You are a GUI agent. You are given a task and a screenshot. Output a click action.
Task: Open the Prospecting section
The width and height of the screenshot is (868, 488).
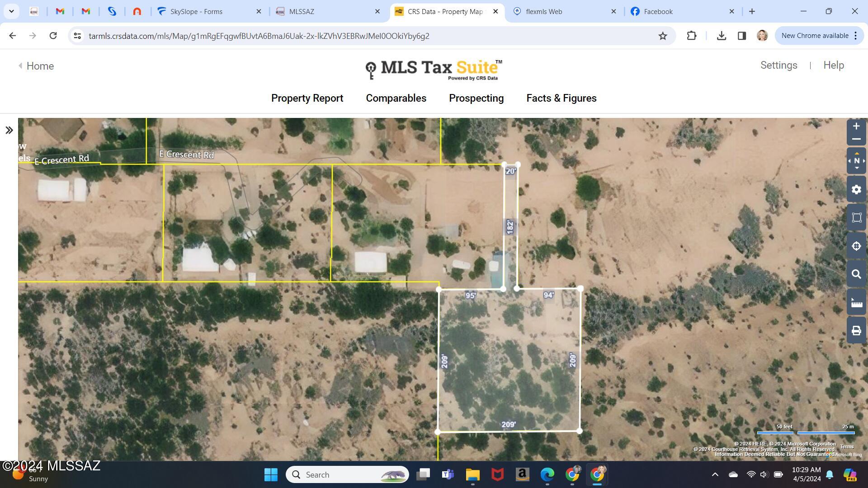click(x=476, y=98)
